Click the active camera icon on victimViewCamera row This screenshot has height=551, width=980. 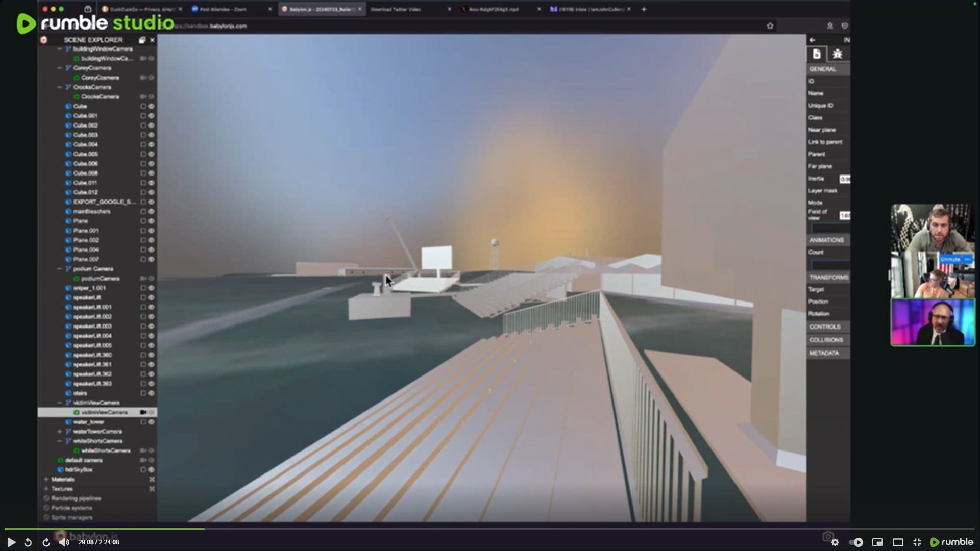[143, 413]
